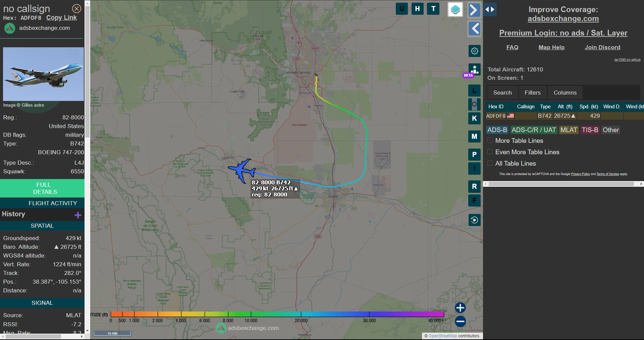Sort table by Spd. (kt) column

(589, 107)
